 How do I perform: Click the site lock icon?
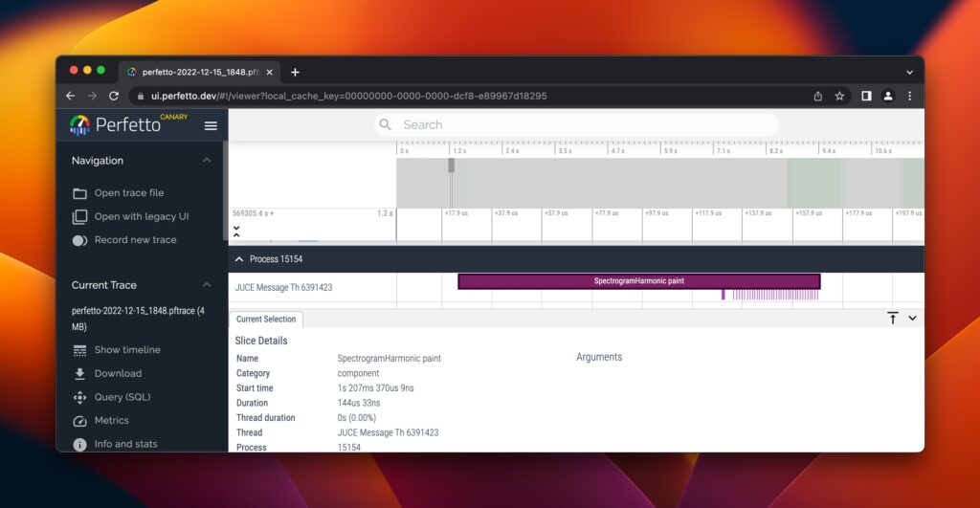(140, 97)
